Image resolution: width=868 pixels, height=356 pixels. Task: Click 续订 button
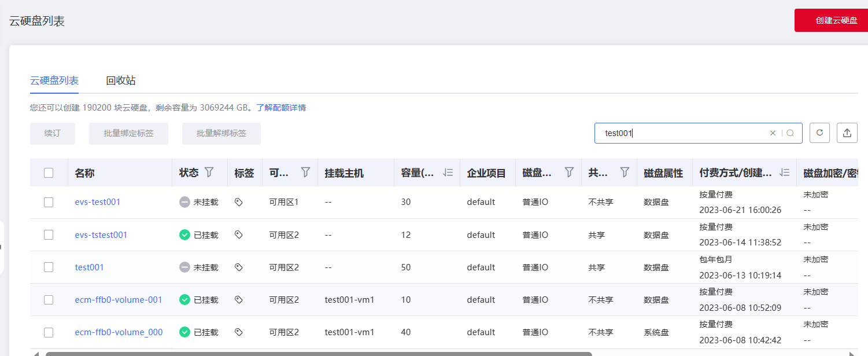click(x=52, y=133)
